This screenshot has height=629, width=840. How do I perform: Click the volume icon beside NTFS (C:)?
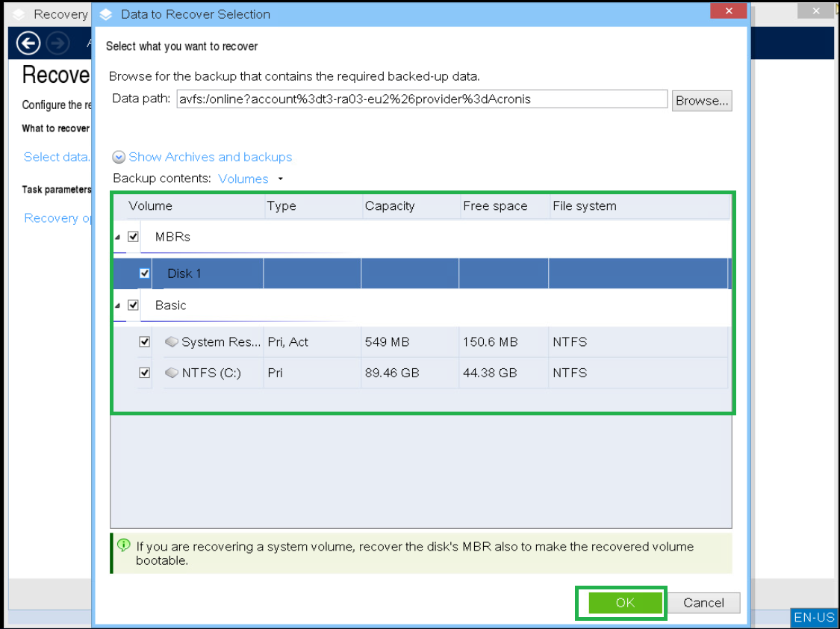tap(172, 373)
